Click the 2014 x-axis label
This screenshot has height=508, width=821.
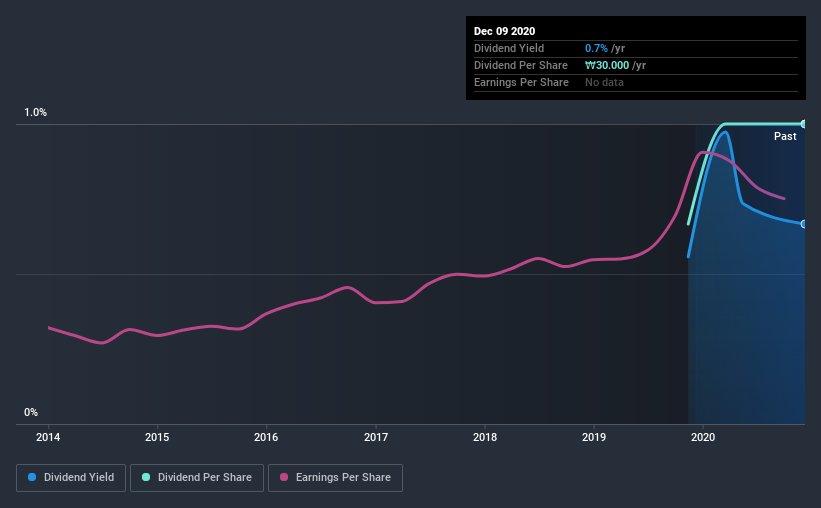click(48, 437)
